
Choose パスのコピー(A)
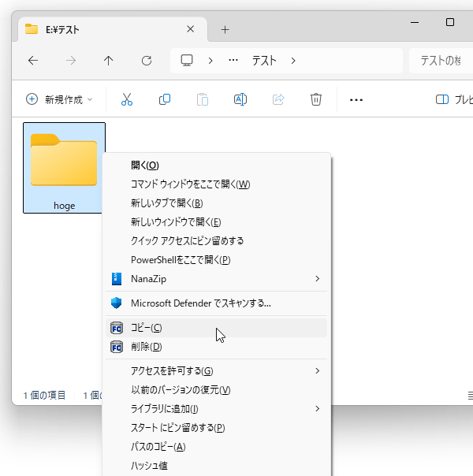click(216, 447)
